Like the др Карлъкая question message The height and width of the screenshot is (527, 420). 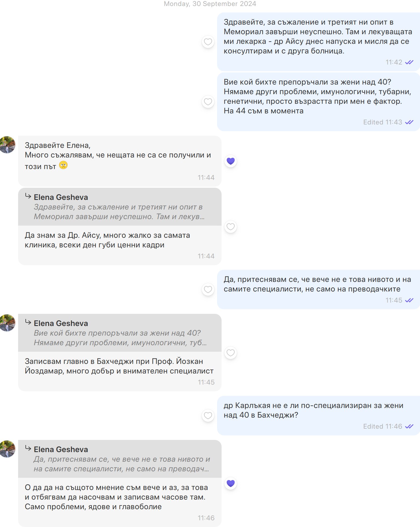[208, 416]
